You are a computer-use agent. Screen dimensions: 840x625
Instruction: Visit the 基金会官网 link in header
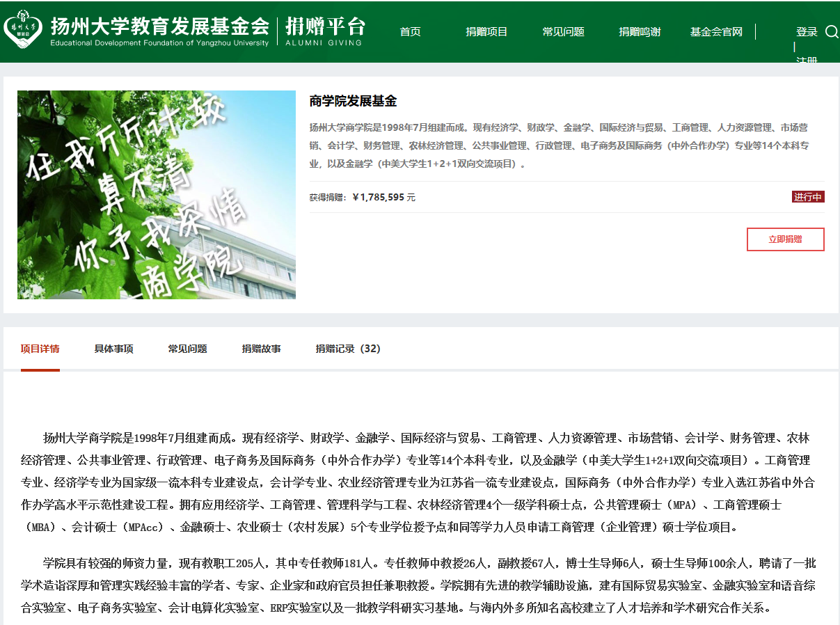(716, 32)
